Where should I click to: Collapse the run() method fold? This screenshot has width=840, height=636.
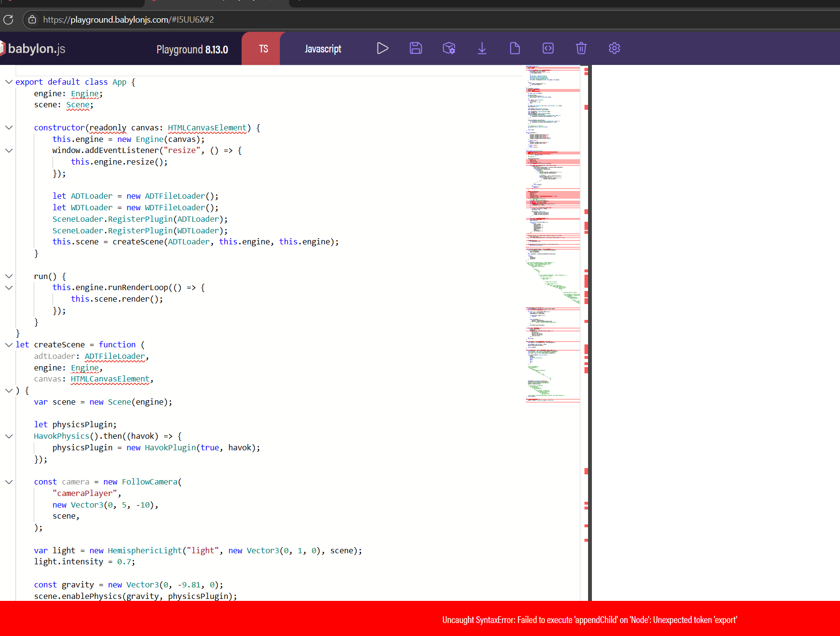tap(9, 276)
